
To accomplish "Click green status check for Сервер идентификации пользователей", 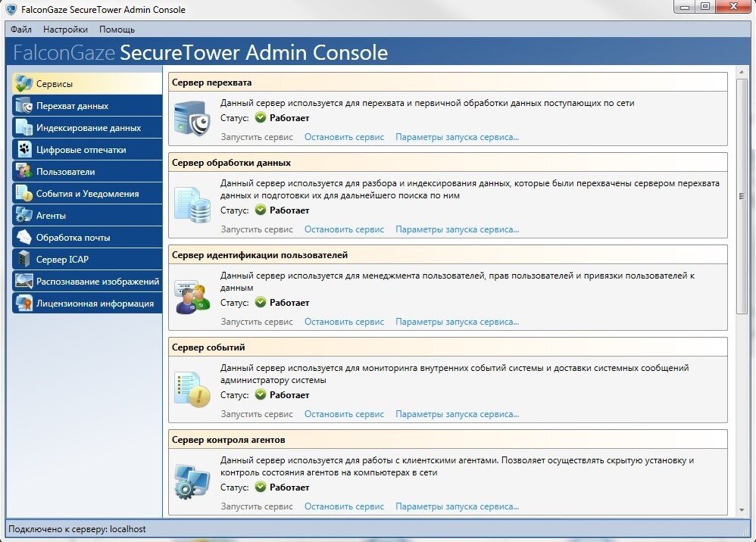I will (x=261, y=303).
